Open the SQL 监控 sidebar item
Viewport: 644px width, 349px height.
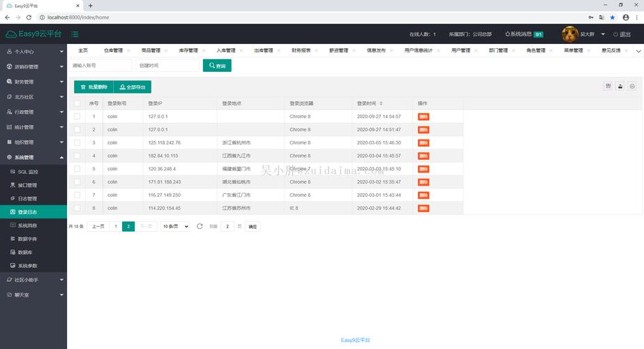(x=33, y=172)
